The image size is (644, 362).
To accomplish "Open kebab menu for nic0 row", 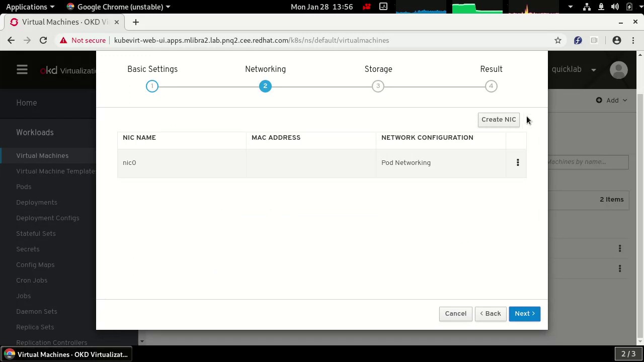I will [x=518, y=162].
